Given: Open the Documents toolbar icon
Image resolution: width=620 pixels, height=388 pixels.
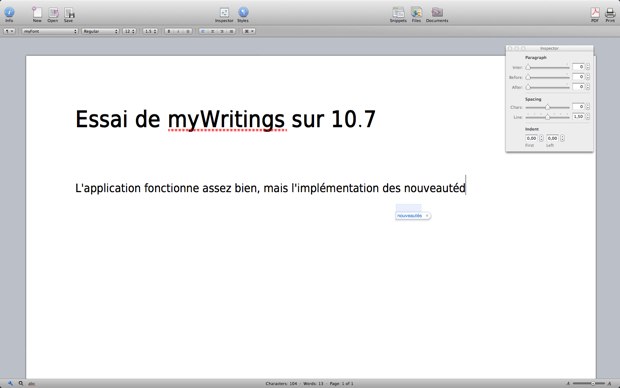Looking at the screenshot, I should (437, 14).
